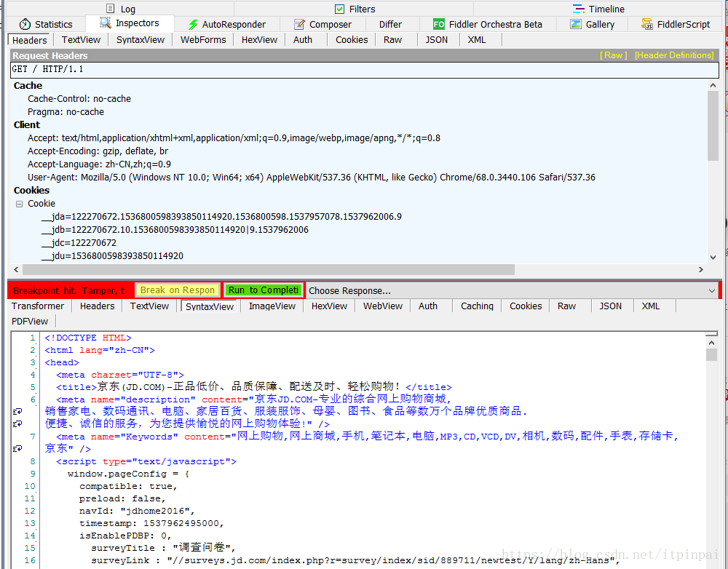Click request headers scroll up arrow
This screenshot has width=728, height=569.
(x=713, y=85)
